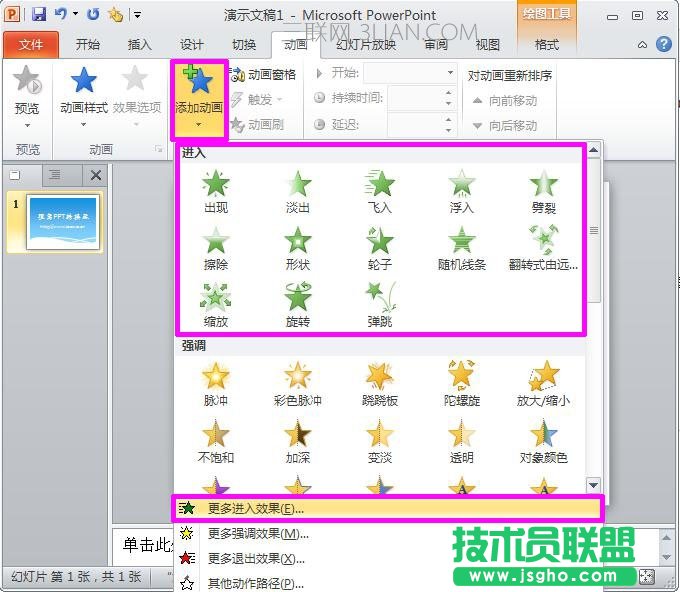Screen dimensions: 680x592
Task: Open the 文件 File tab
Action: (30, 44)
